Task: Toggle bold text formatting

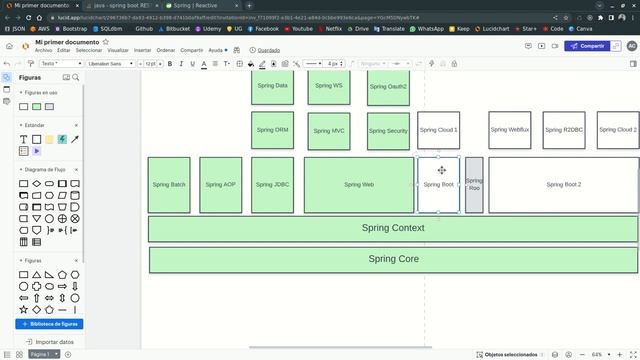Action: (x=170, y=64)
